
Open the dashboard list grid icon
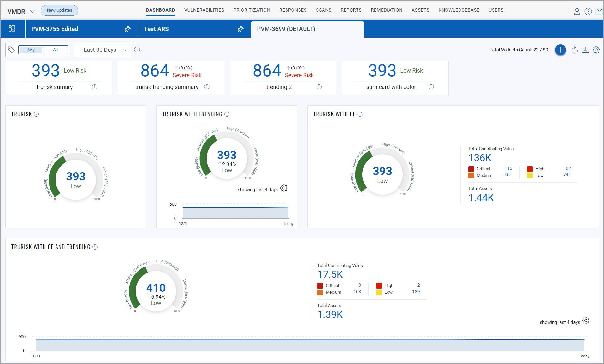click(x=12, y=29)
